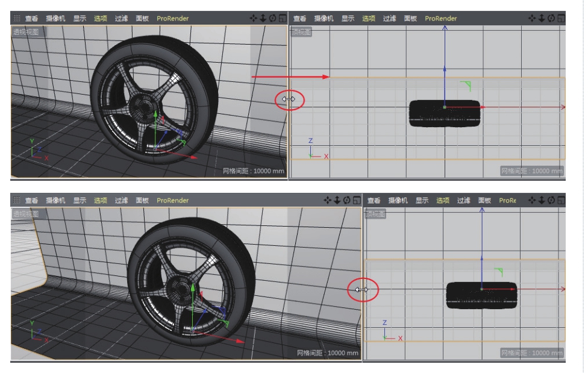588x373 pixels.
Task: Click pan camera icon in upper top-view viewport
Action: point(532,19)
